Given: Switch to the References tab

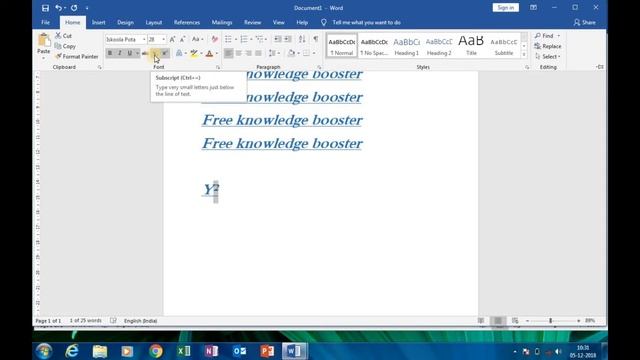Looking at the screenshot, I should [187, 22].
